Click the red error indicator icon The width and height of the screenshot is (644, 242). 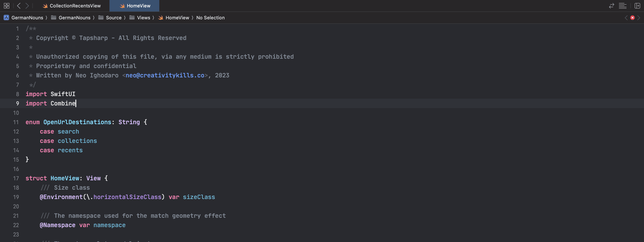click(632, 18)
